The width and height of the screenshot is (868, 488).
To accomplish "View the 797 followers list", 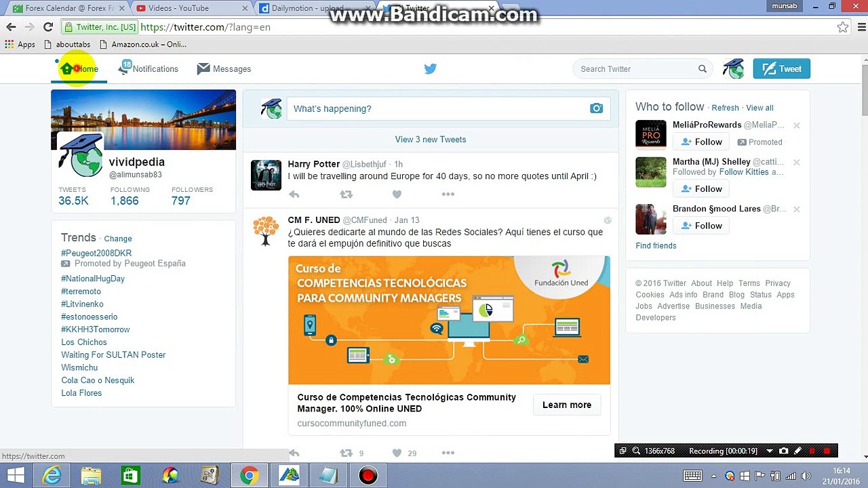I will (x=181, y=201).
